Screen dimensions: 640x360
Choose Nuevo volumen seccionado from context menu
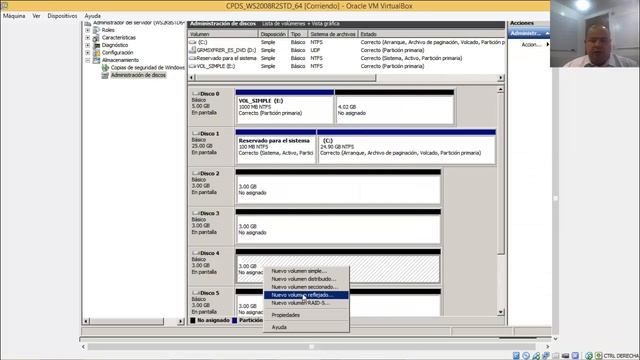pos(306,287)
